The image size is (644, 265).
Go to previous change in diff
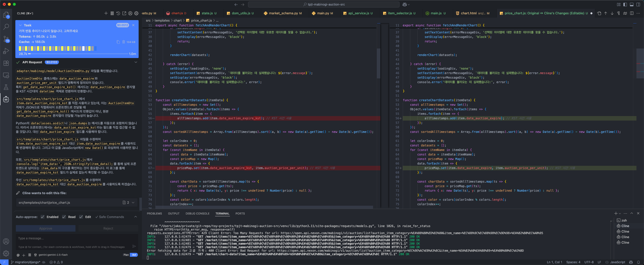tap(606, 13)
